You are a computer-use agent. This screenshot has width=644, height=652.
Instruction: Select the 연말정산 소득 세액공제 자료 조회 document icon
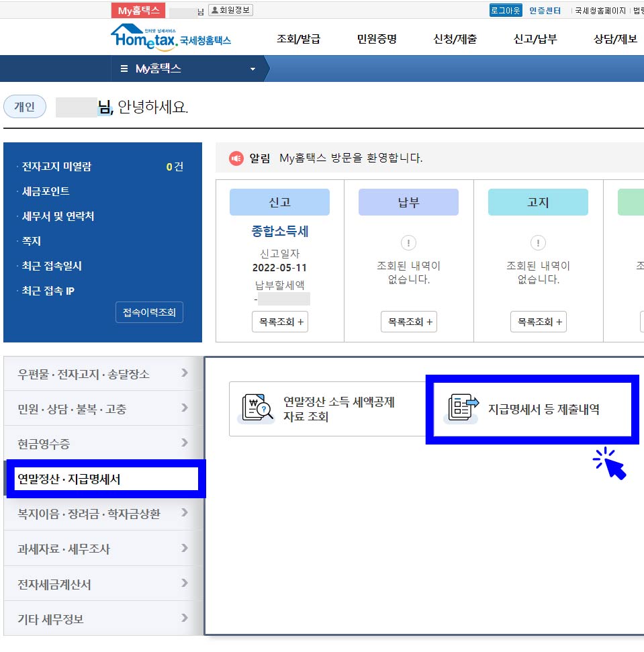[x=257, y=408]
